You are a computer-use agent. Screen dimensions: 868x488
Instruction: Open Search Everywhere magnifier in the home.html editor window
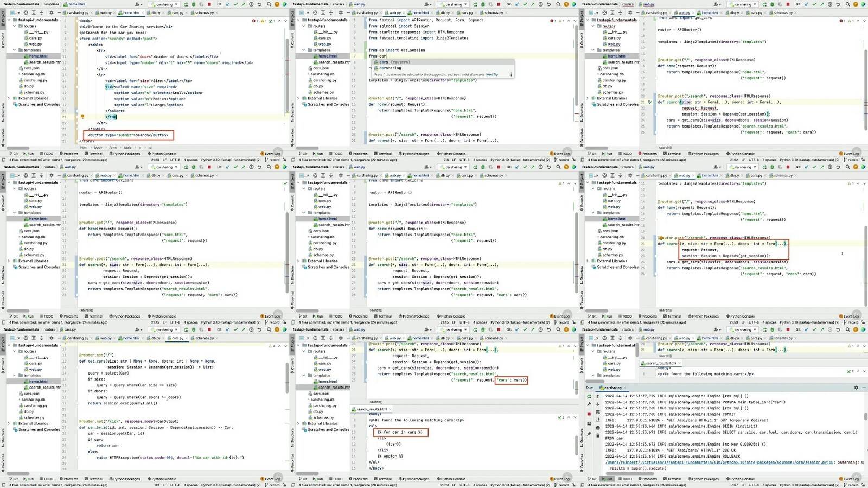269,4
